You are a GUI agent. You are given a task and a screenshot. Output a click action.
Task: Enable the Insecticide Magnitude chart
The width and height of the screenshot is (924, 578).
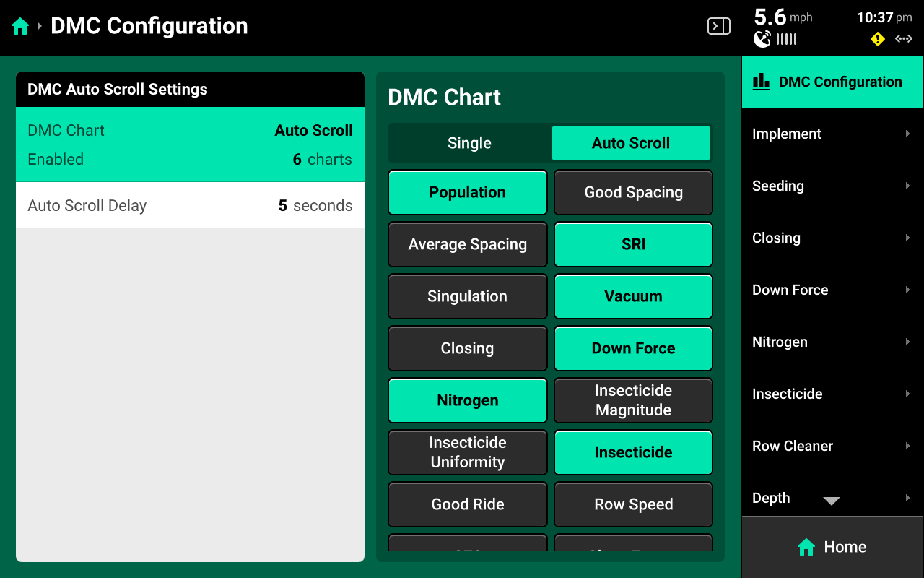(x=633, y=400)
